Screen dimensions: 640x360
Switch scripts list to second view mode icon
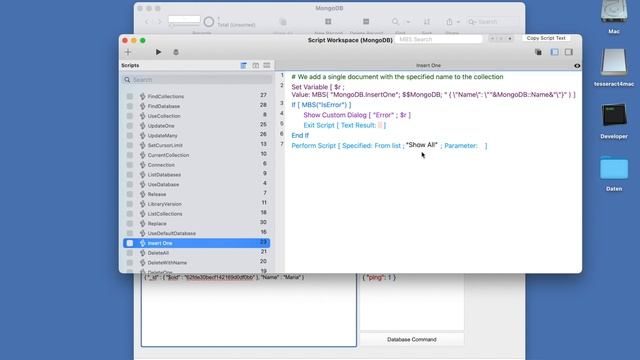coord(256,65)
